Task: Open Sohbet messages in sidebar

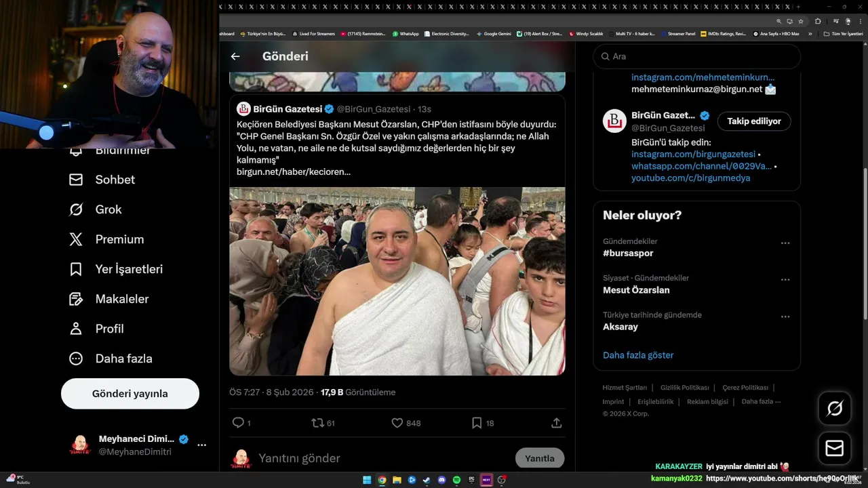Action: tap(102, 180)
